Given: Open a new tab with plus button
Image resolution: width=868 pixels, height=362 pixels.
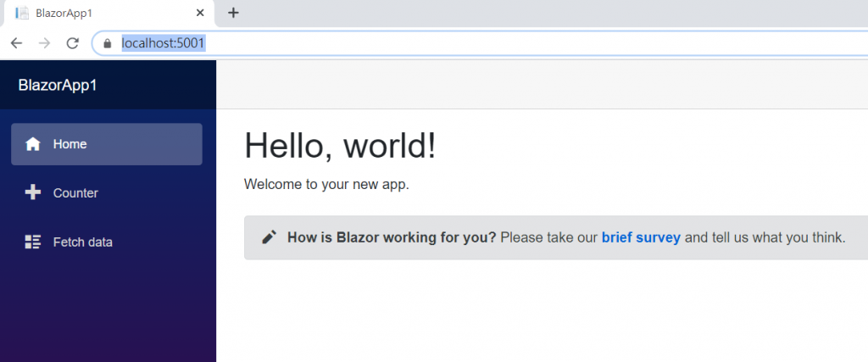Looking at the screenshot, I should (x=234, y=13).
